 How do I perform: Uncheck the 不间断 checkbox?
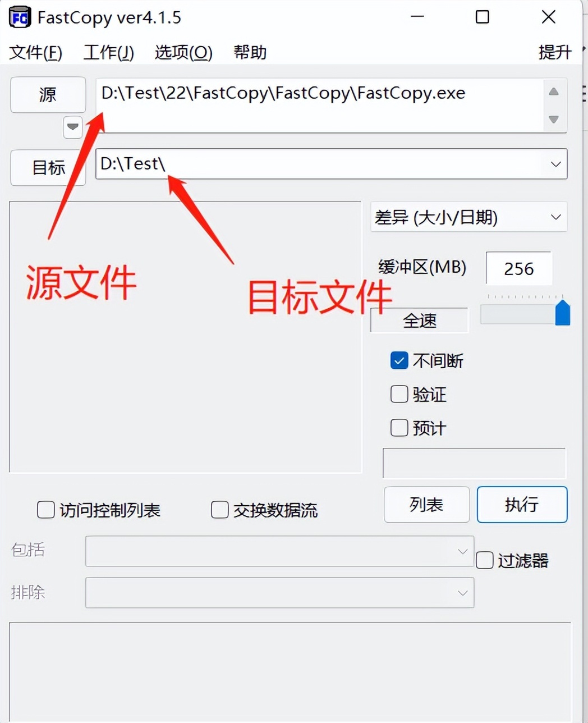click(x=399, y=360)
